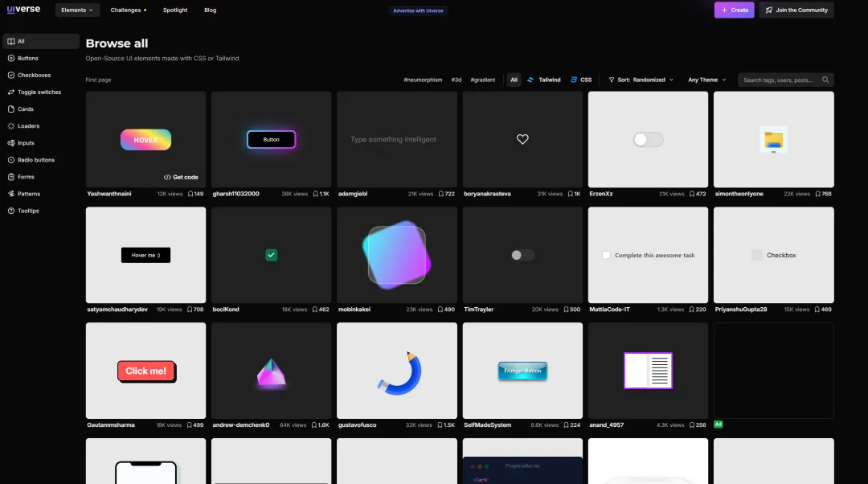Open the Blog nav item
Viewport: 868px width, 484px height.
coord(211,10)
